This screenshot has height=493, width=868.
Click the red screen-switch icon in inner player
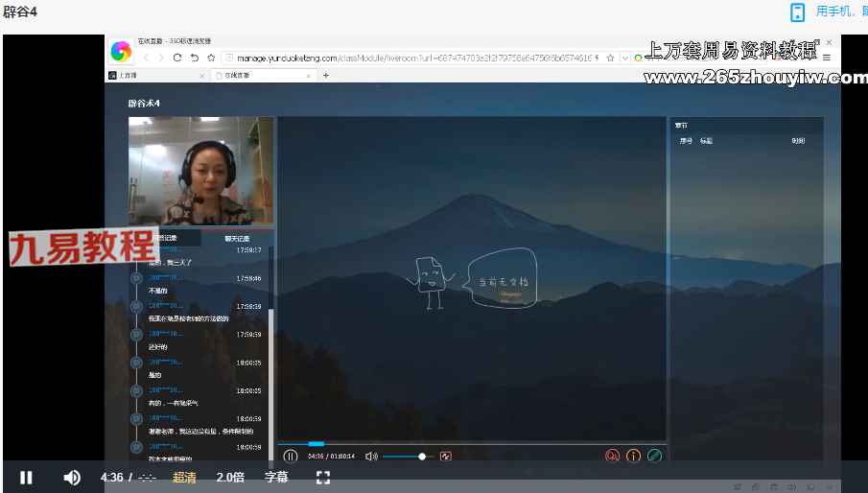(446, 457)
